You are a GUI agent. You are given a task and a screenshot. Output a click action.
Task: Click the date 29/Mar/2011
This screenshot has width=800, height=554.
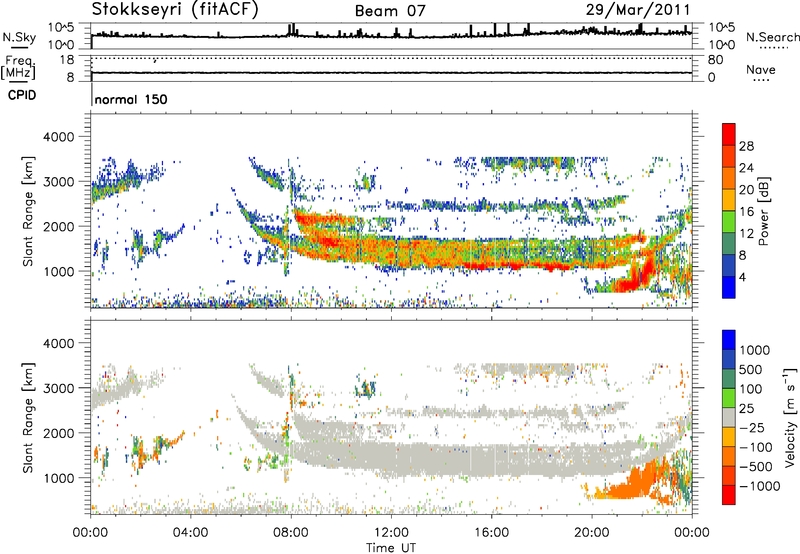[638, 9]
